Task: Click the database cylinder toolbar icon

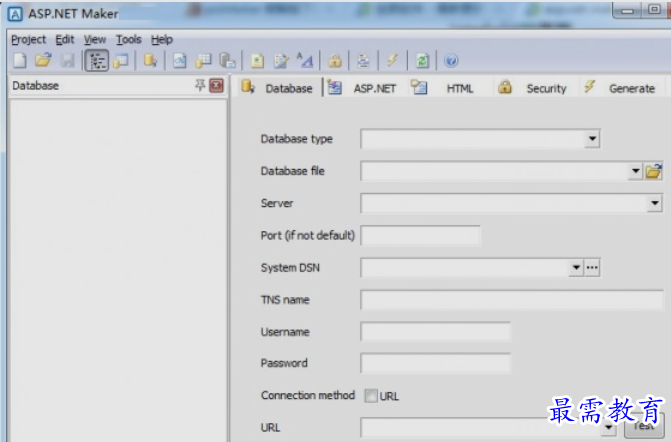Action: click(150, 61)
